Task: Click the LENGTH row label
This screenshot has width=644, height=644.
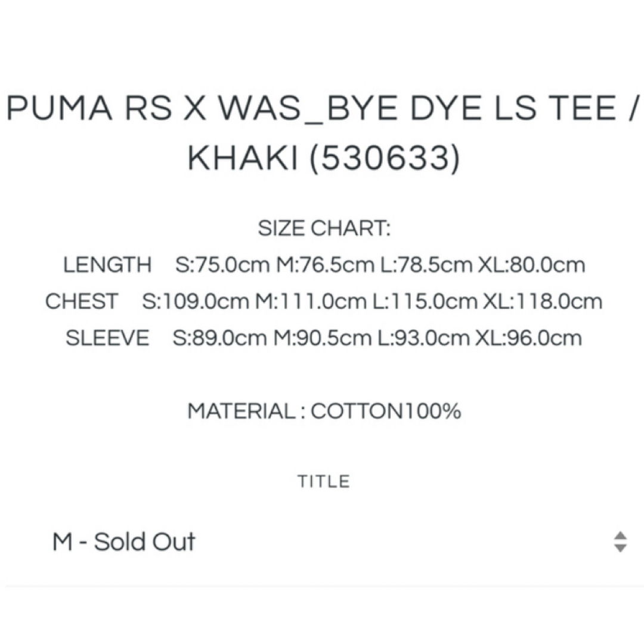Action: tap(107, 265)
